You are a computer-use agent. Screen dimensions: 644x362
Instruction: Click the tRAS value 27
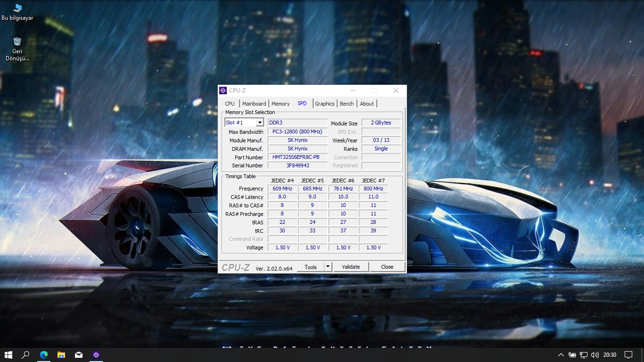[x=343, y=222]
